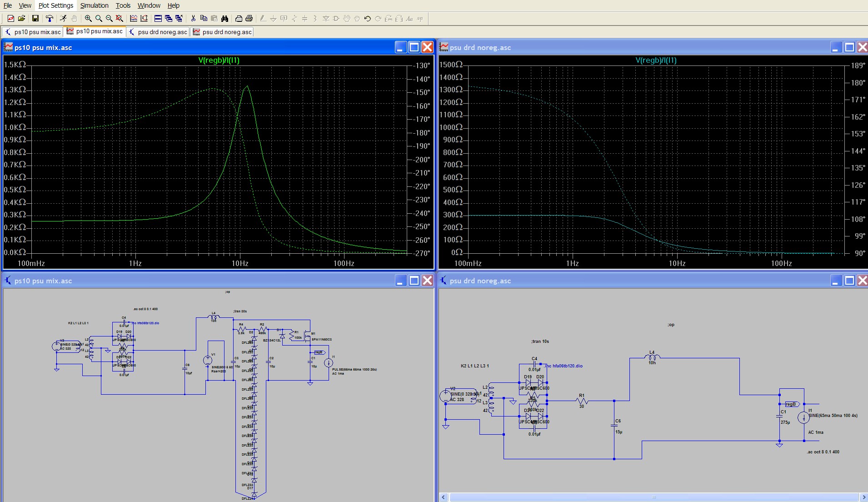The image size is (868, 502).
Task: Click the Save floppy disk icon
Action: (x=35, y=19)
